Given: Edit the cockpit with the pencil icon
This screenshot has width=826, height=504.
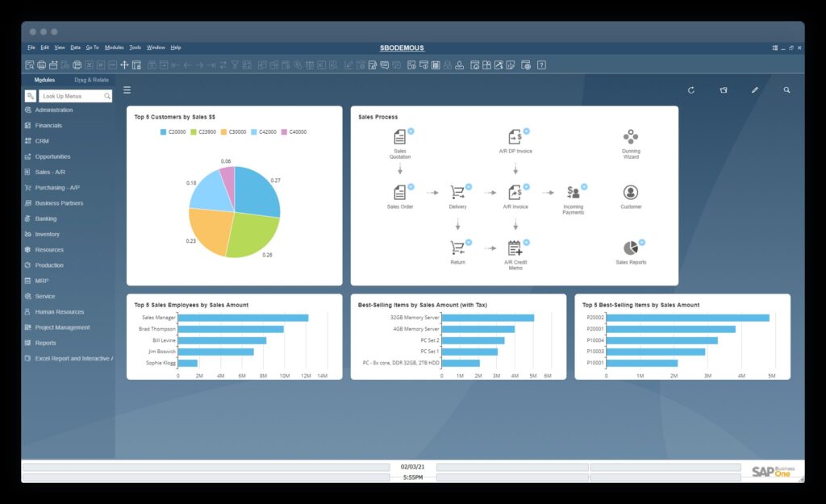Looking at the screenshot, I should (x=755, y=90).
